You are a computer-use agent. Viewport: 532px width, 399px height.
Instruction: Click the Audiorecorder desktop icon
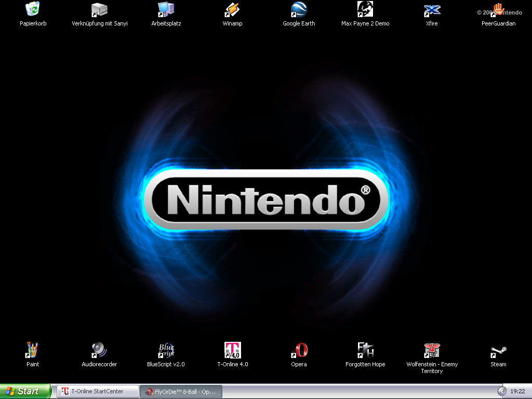pyautogui.click(x=99, y=351)
